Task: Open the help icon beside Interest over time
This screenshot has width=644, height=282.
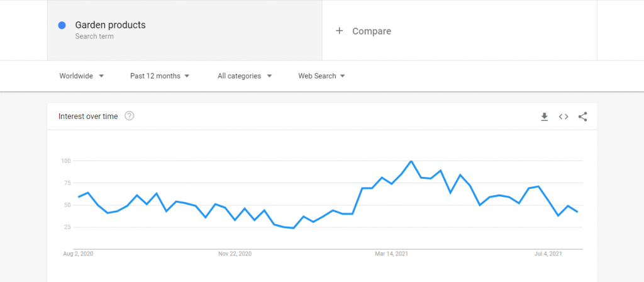Action: 130,116
